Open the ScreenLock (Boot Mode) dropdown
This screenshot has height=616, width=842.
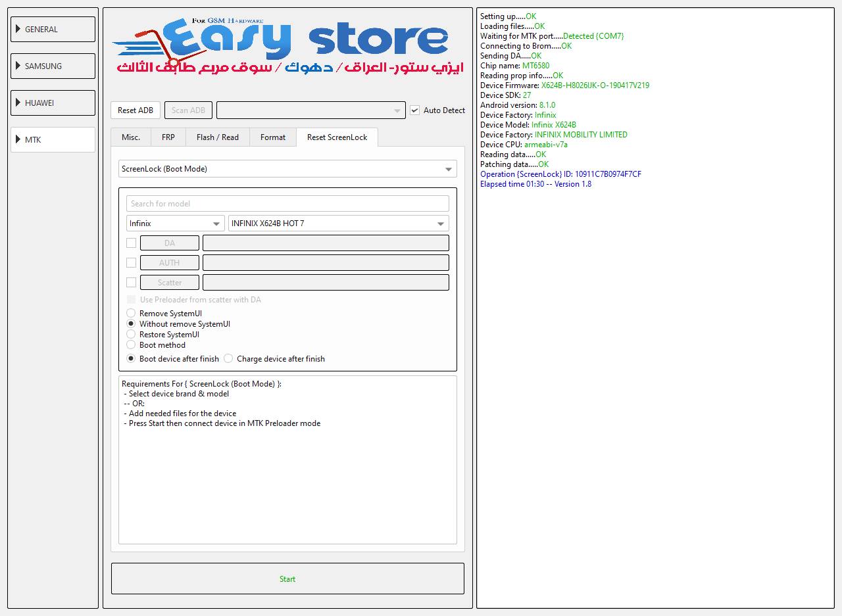point(287,169)
